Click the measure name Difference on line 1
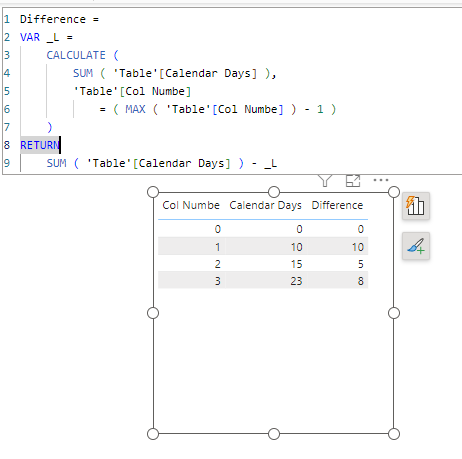This screenshot has width=462, height=459. (53, 19)
